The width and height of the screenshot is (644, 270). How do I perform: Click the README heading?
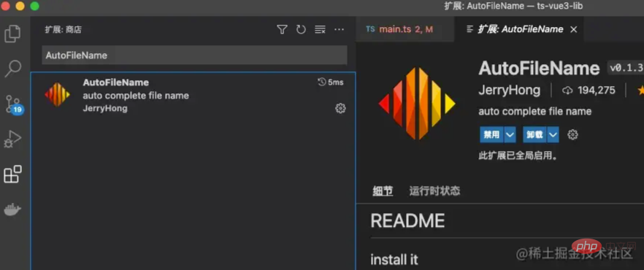(x=408, y=221)
